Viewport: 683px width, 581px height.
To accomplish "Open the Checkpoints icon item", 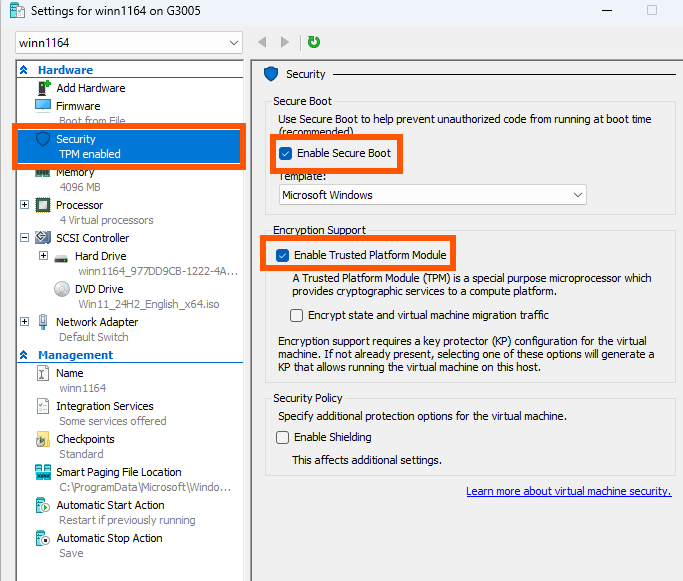I will 42,439.
